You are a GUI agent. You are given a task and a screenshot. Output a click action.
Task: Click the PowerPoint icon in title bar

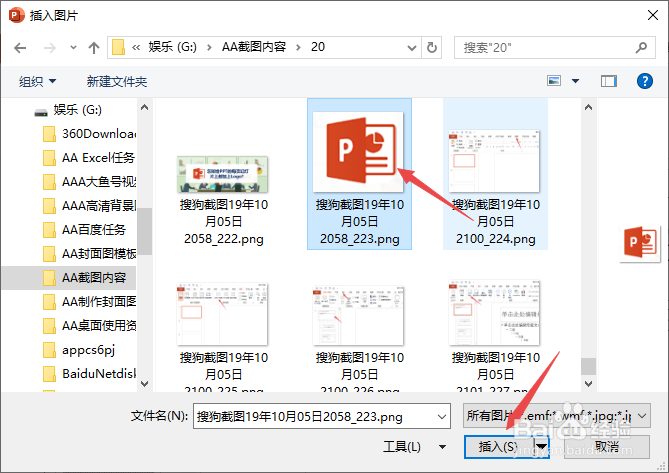pyautogui.click(x=17, y=15)
